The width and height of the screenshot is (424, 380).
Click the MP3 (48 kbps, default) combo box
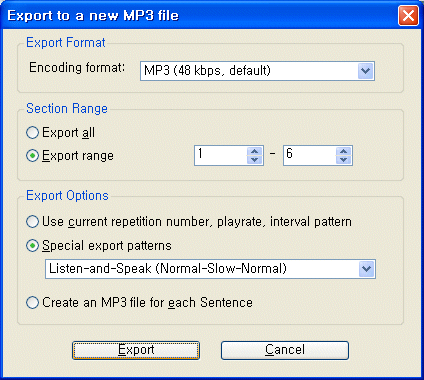[257, 71]
